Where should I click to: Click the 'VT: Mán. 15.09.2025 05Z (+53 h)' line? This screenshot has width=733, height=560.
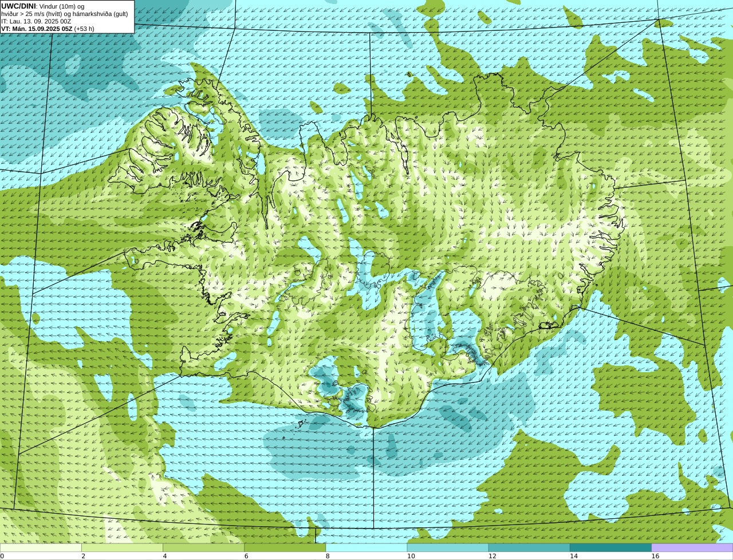pos(48,29)
